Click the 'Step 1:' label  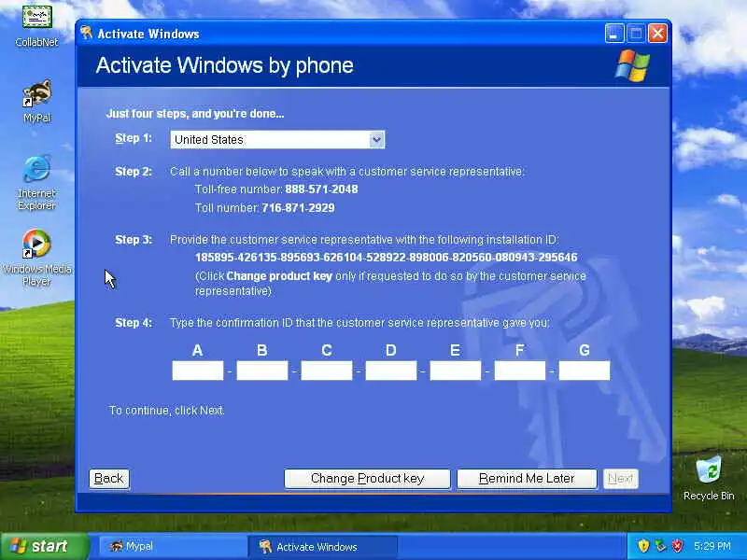click(x=134, y=138)
